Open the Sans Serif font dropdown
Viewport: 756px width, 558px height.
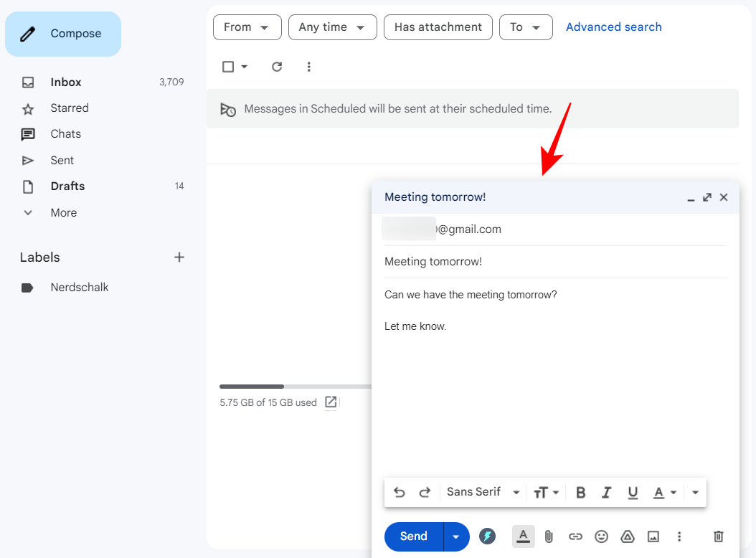pyautogui.click(x=483, y=492)
